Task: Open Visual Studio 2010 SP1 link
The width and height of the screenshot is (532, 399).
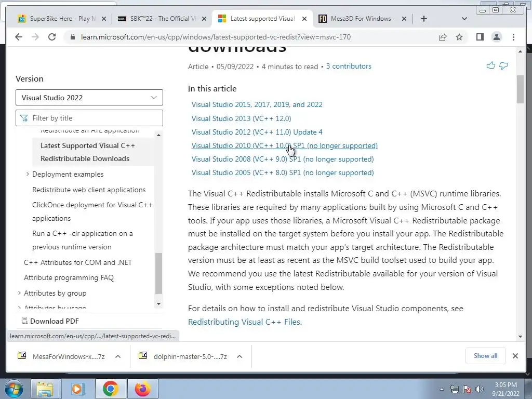Action: 284,145
